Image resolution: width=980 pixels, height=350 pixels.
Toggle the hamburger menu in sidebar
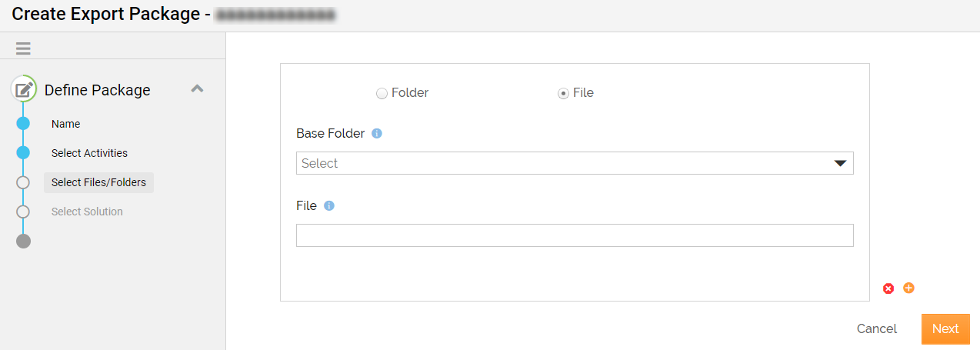tap(23, 48)
